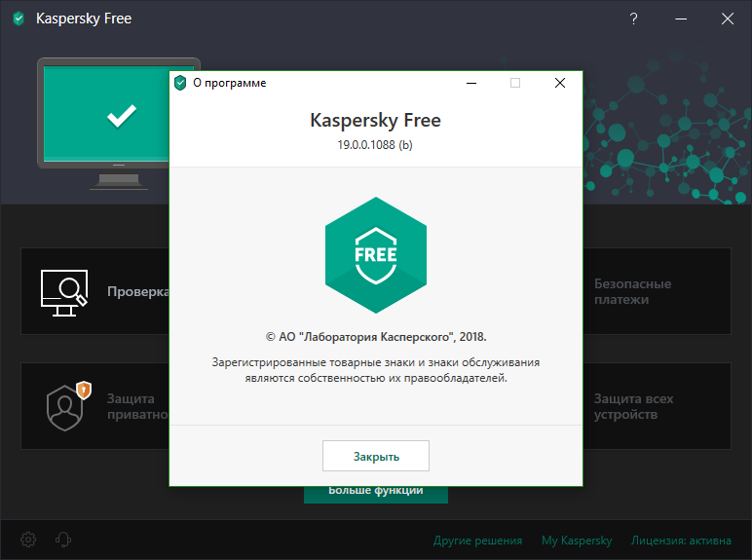Viewport: 752px width, 560px height.
Task: Close the main Kaspersky Free window
Action: click(x=727, y=19)
